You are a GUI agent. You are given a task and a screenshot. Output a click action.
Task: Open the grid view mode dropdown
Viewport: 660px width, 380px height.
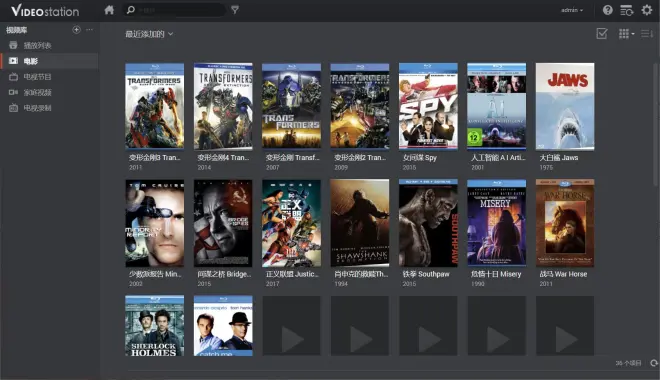point(626,34)
